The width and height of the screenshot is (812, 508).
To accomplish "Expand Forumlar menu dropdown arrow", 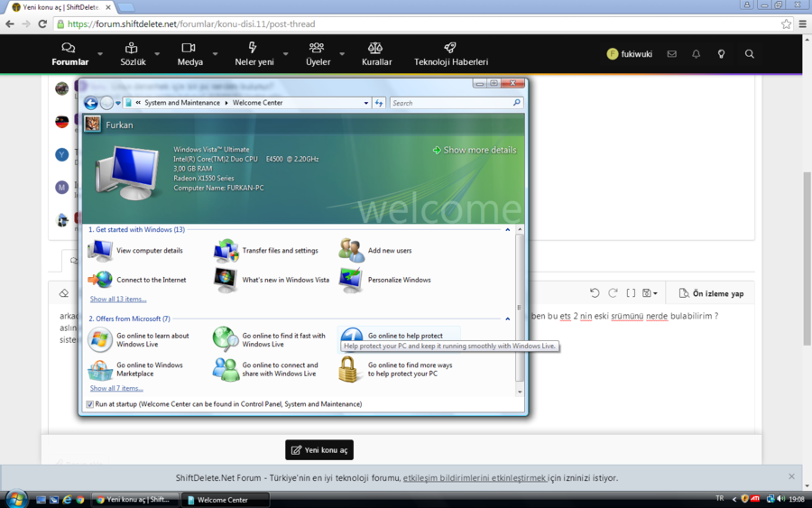I will pos(100,54).
